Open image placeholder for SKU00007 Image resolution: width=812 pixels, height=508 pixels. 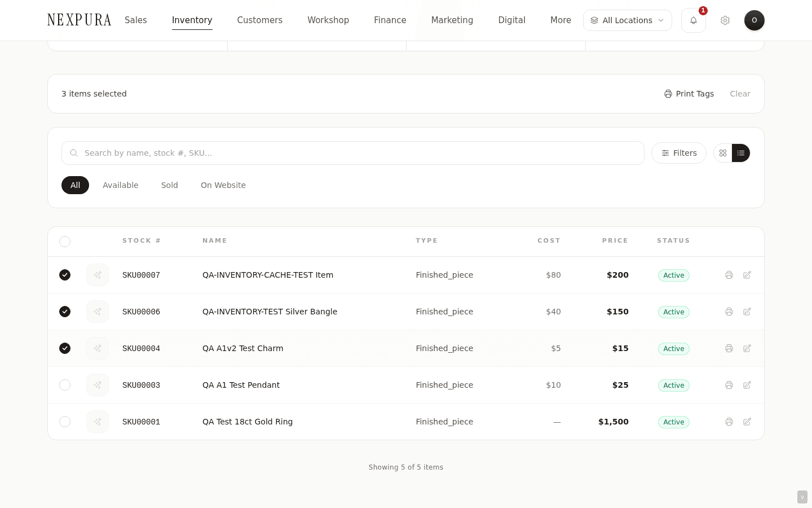[x=98, y=275]
